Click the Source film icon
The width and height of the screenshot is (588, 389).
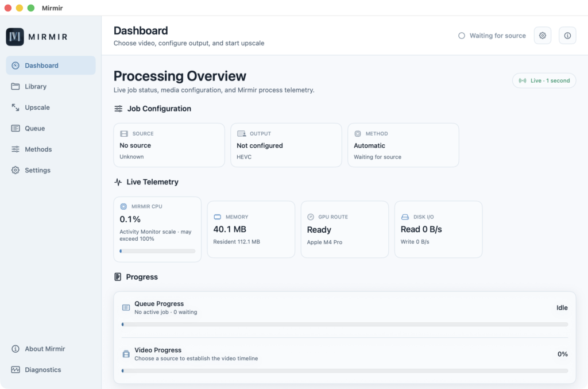pyautogui.click(x=124, y=133)
